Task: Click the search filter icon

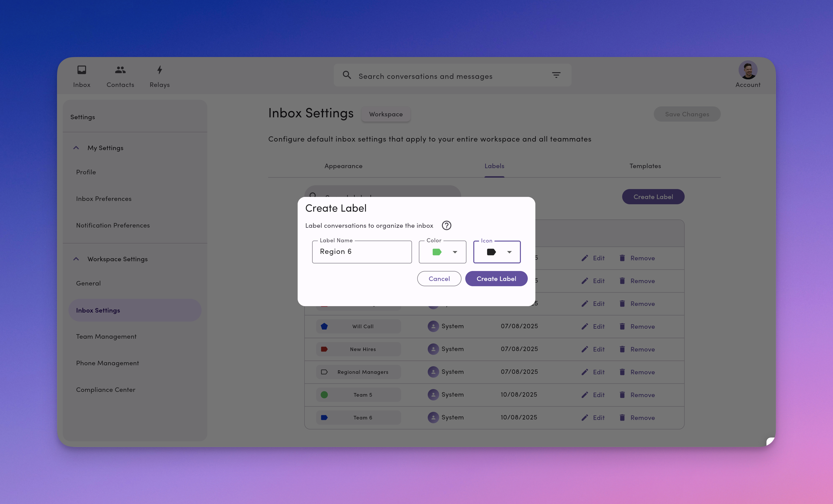Action: [556, 75]
